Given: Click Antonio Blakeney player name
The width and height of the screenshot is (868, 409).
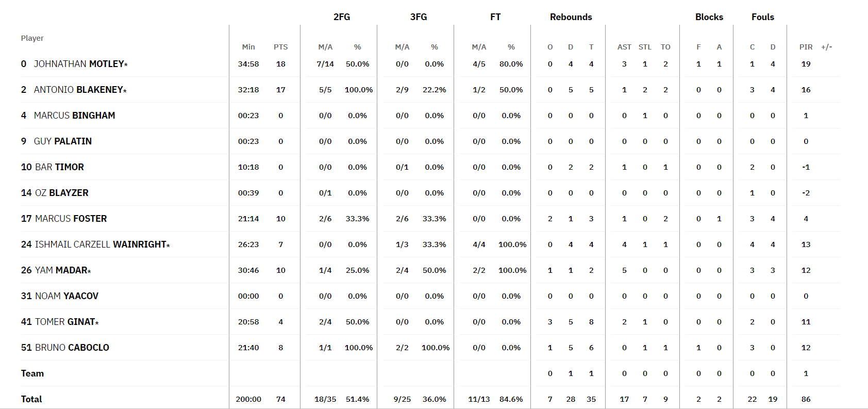Looking at the screenshot, I should click(x=79, y=90).
